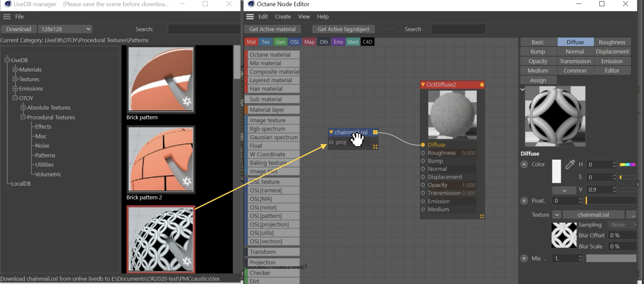Select the Brick pattern thumbnail
The height and width of the screenshot is (284, 644).
pyautogui.click(x=161, y=79)
